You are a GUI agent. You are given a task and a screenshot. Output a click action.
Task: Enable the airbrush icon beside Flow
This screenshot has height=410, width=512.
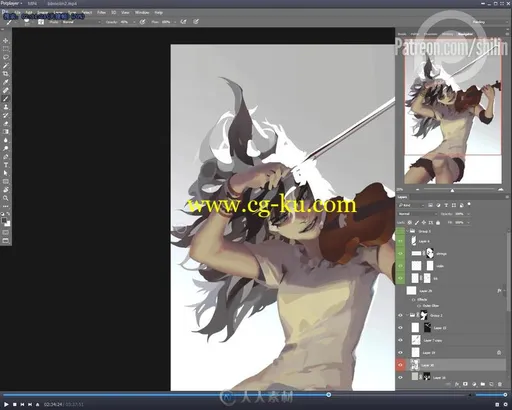click(x=183, y=22)
